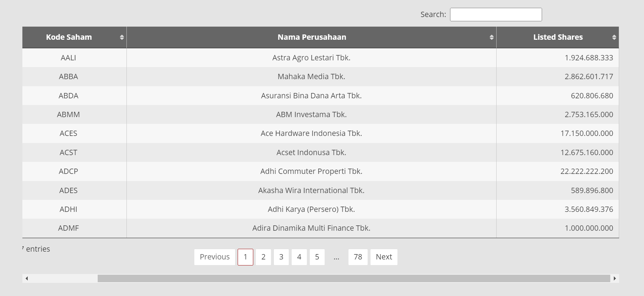Select stock code ADES
The height and width of the screenshot is (296, 644).
(x=69, y=191)
